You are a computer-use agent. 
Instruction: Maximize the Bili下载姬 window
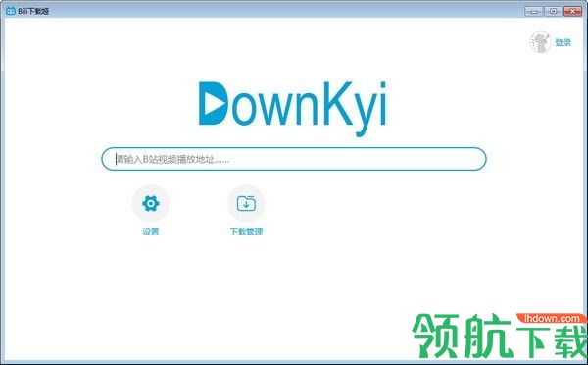[553, 11]
